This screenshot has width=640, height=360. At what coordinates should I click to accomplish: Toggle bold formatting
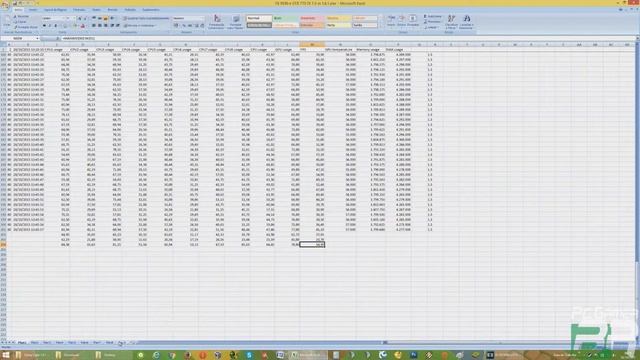pos(44,26)
